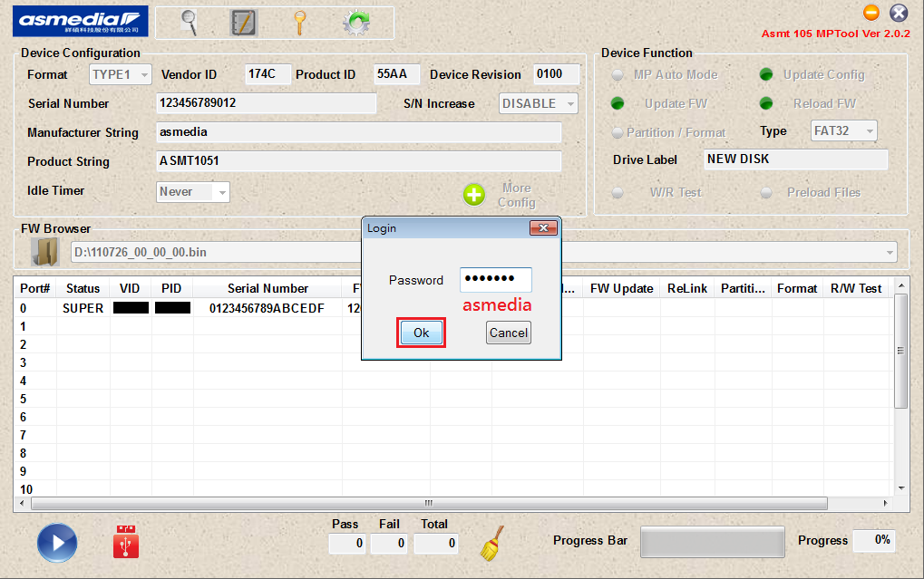
Task: Open the S/N Increase DISABLE dropdown
Action: click(x=538, y=103)
